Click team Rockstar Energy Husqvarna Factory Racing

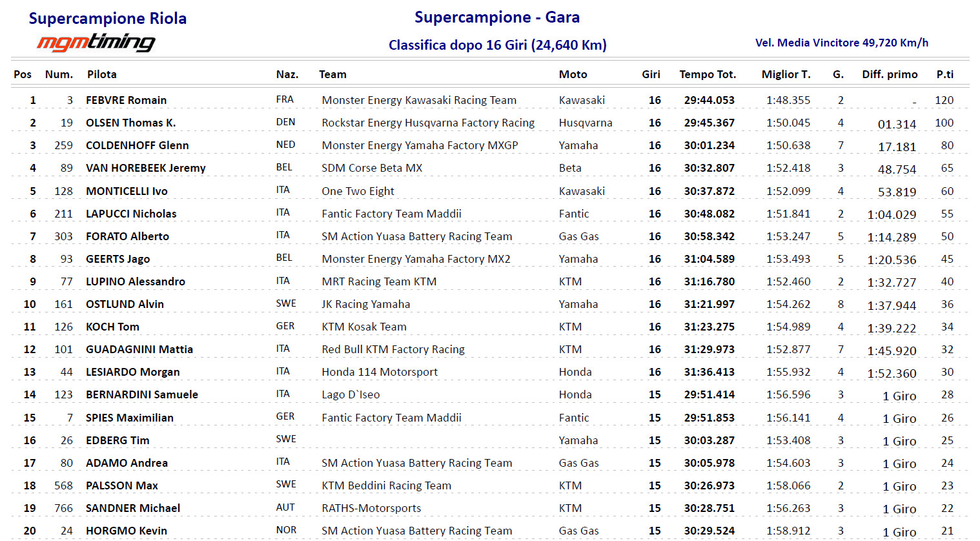pyautogui.click(x=428, y=123)
